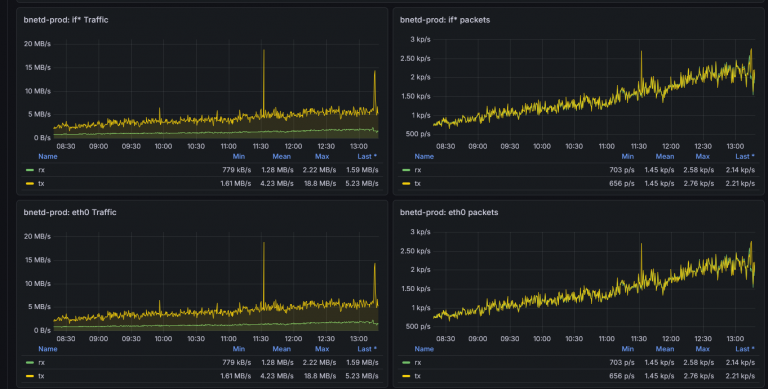Sort eth0 Traffic legend by Mean

tap(282, 349)
